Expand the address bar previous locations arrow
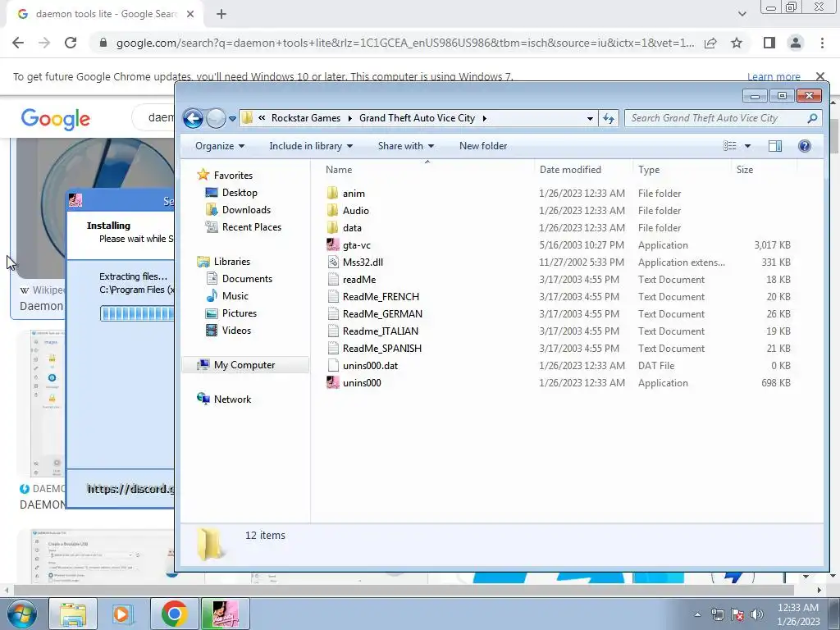The width and height of the screenshot is (840, 630). tap(590, 118)
